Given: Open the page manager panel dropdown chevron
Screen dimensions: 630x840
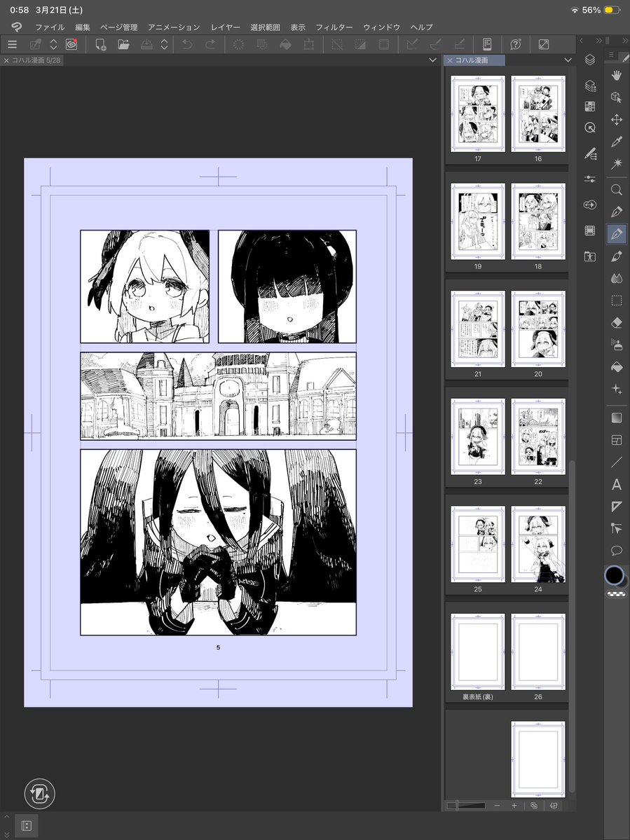Looking at the screenshot, I should pyautogui.click(x=568, y=60).
